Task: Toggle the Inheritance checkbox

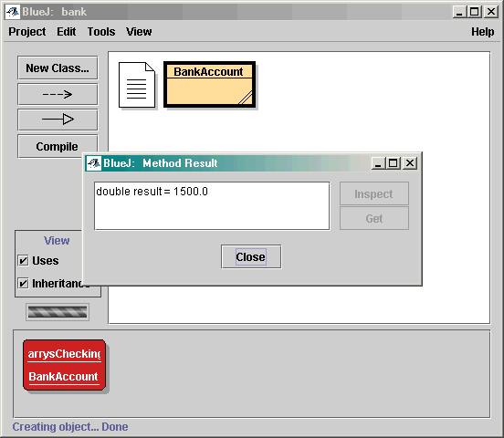Action: pyautogui.click(x=23, y=284)
